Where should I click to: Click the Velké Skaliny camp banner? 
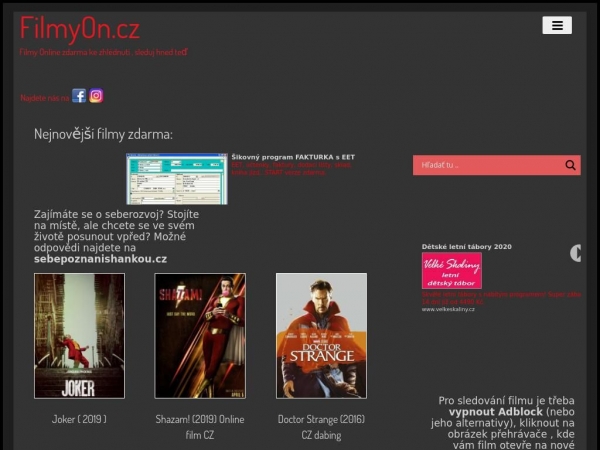[x=452, y=271]
